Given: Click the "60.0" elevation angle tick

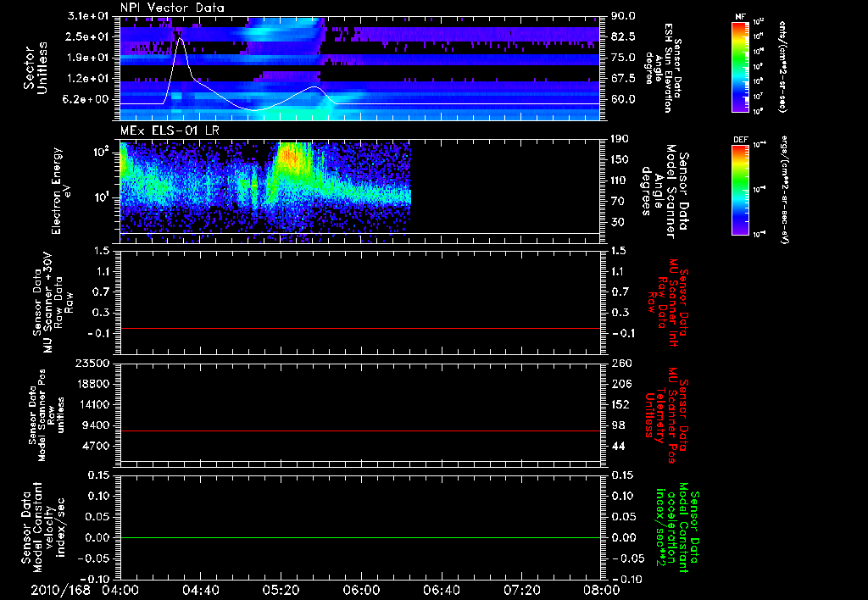Looking at the screenshot, I should point(623,100).
